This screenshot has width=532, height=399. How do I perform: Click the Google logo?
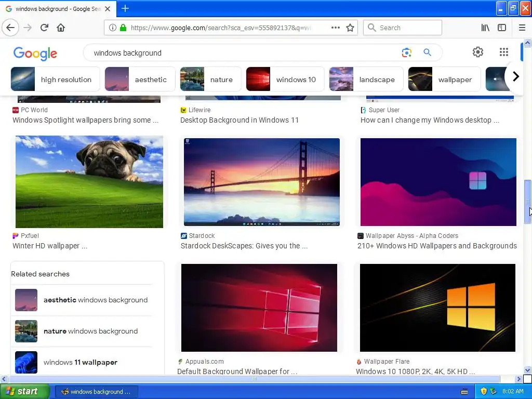(x=35, y=54)
